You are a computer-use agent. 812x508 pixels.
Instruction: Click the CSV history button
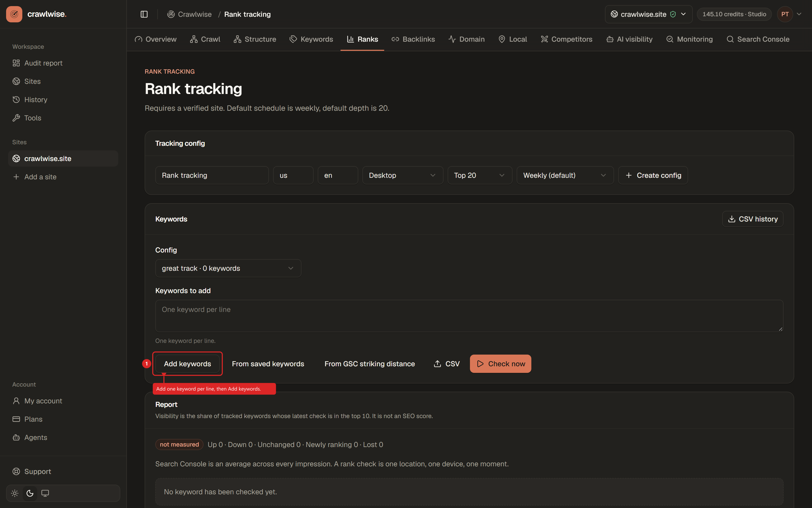753,219
